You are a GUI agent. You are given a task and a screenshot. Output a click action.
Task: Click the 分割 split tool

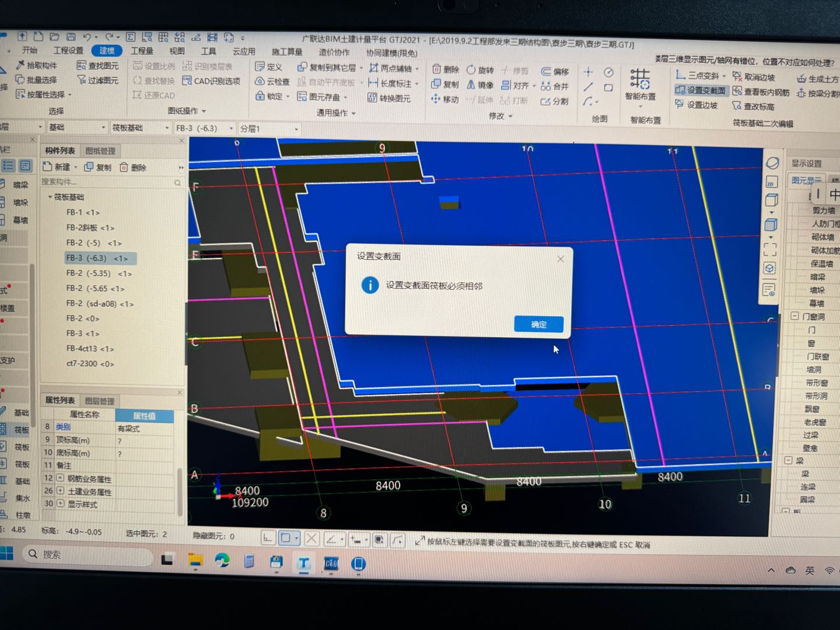(x=555, y=101)
